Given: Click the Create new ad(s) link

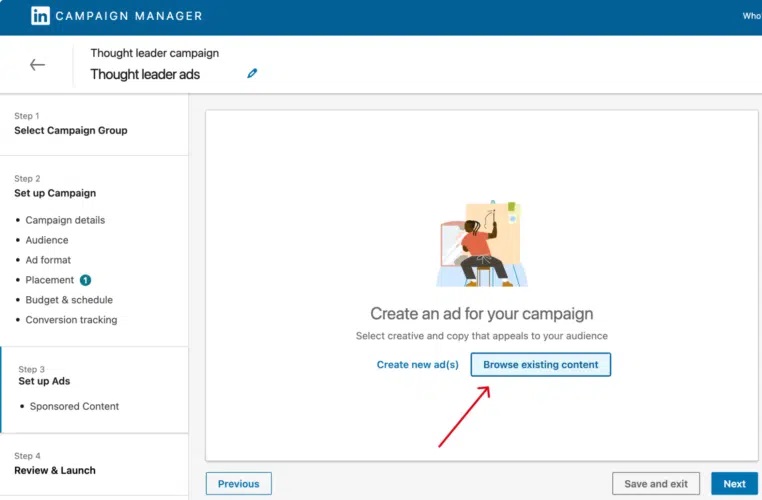Looking at the screenshot, I should [x=417, y=365].
